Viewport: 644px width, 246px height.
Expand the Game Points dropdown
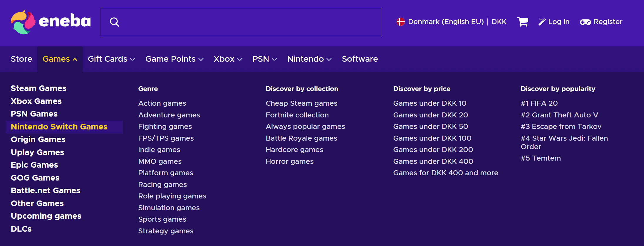174,59
